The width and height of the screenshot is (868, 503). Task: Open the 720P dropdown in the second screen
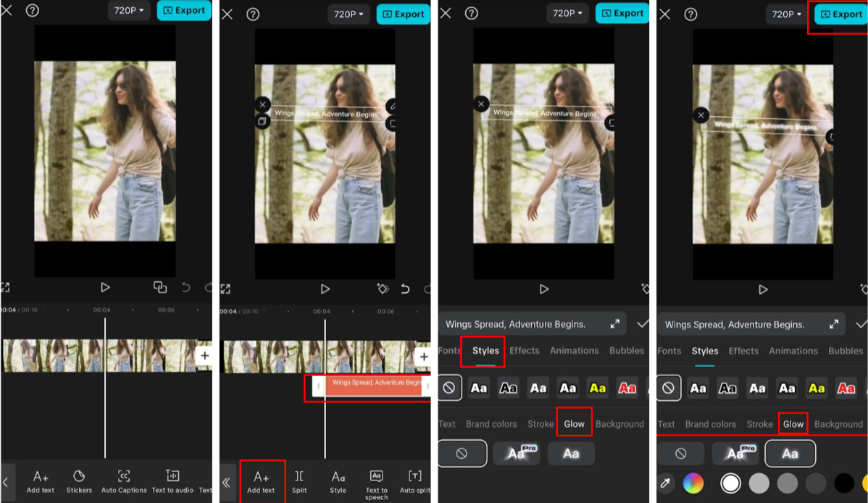(x=349, y=14)
